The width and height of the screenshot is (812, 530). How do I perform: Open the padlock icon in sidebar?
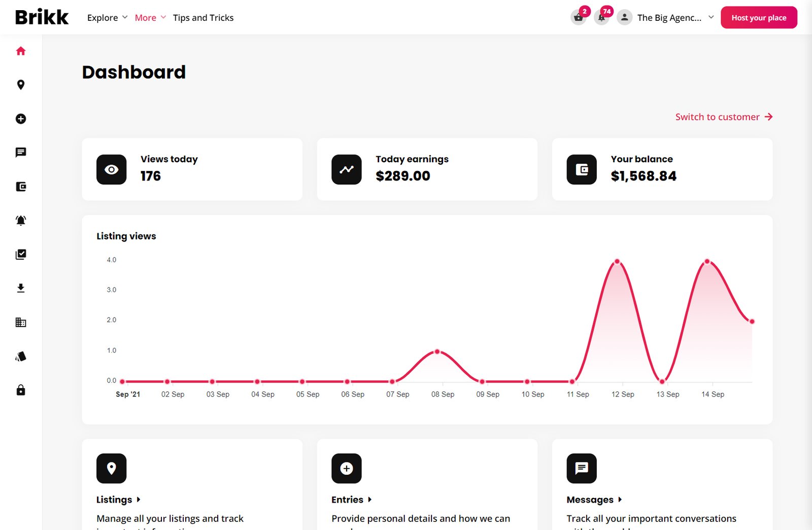pos(21,390)
